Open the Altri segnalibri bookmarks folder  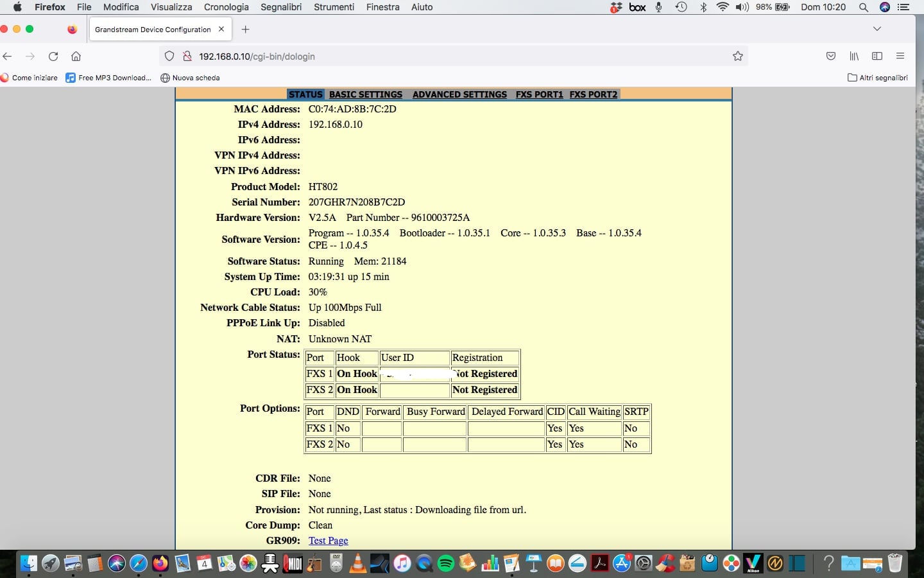pyautogui.click(x=878, y=78)
